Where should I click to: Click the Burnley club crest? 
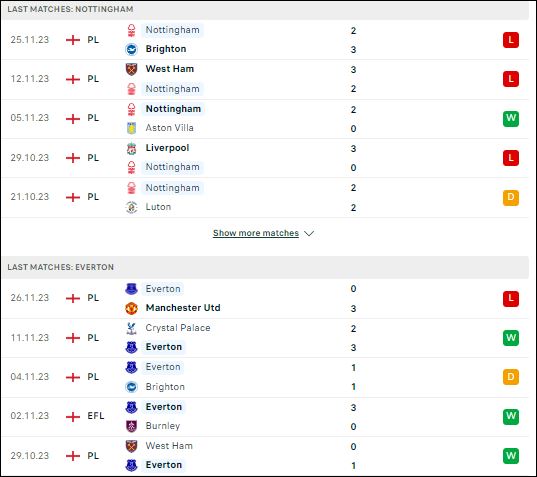pos(132,426)
